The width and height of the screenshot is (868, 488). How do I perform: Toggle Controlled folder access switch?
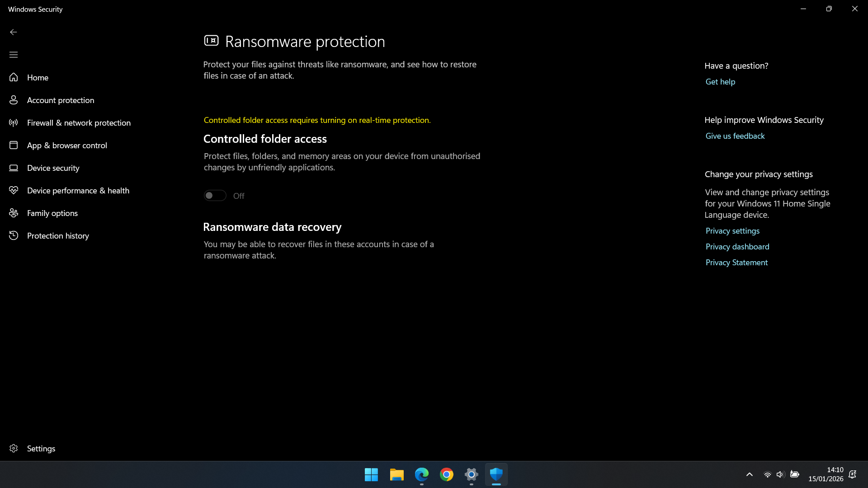[215, 196]
